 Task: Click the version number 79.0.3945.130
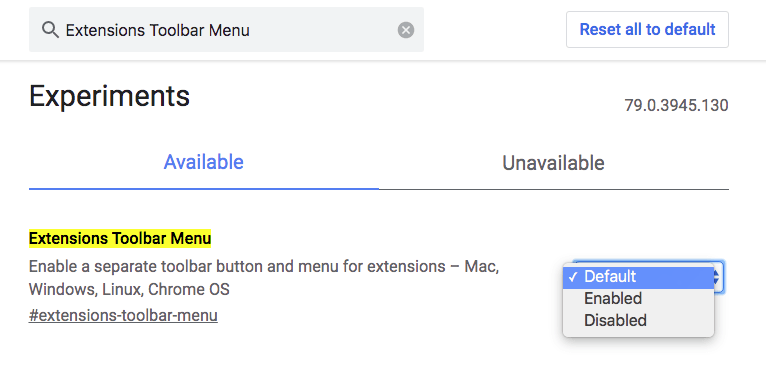tap(676, 105)
